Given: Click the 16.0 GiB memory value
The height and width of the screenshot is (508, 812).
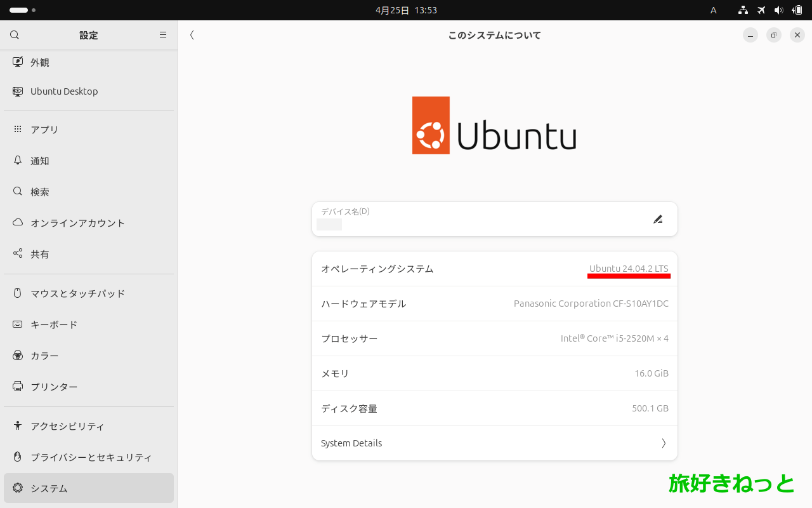Looking at the screenshot, I should tap(652, 373).
